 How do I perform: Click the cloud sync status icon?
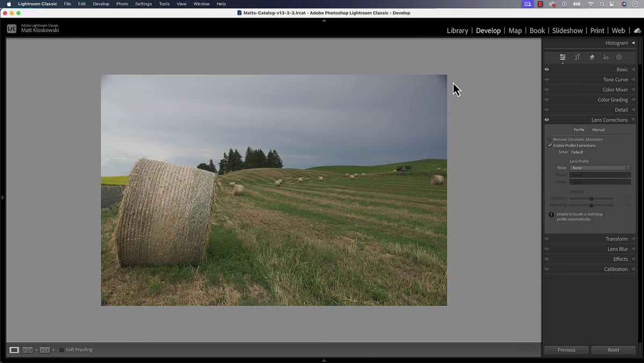(637, 31)
